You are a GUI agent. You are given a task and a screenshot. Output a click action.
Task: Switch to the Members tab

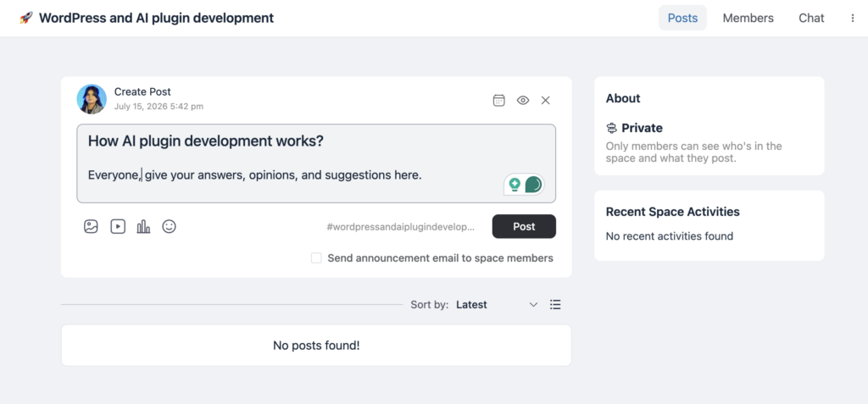pyautogui.click(x=748, y=18)
